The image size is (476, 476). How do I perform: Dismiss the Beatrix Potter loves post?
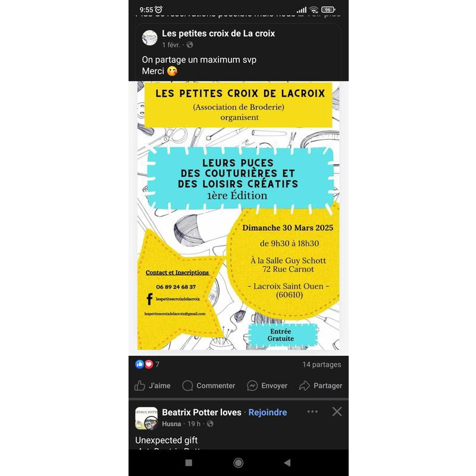click(x=337, y=412)
